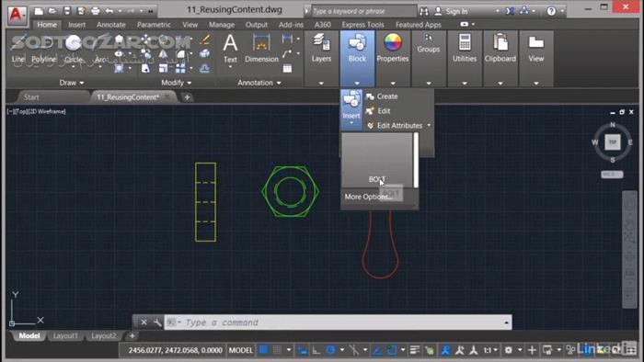Toggle Ortho mode in status bar
644x362 pixels.
click(x=316, y=350)
